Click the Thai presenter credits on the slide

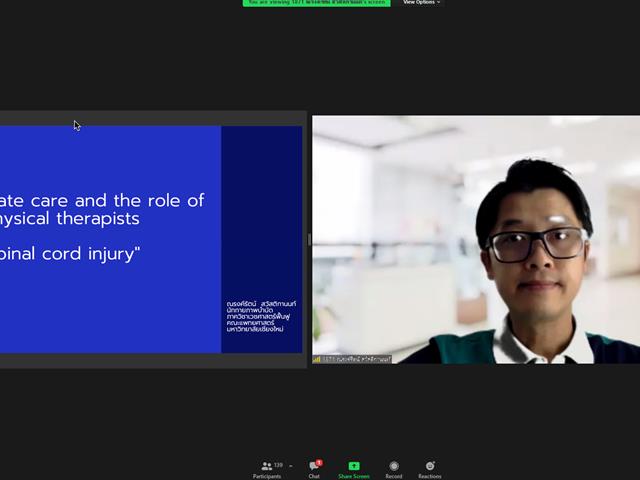[x=261, y=316]
